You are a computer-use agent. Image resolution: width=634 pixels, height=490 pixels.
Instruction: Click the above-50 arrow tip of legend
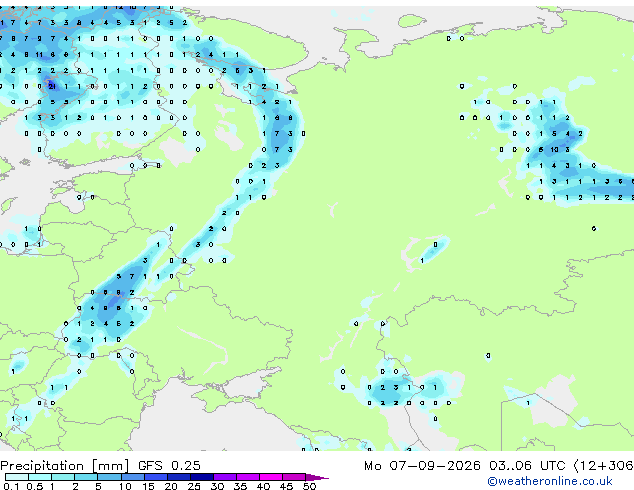[x=317, y=477]
